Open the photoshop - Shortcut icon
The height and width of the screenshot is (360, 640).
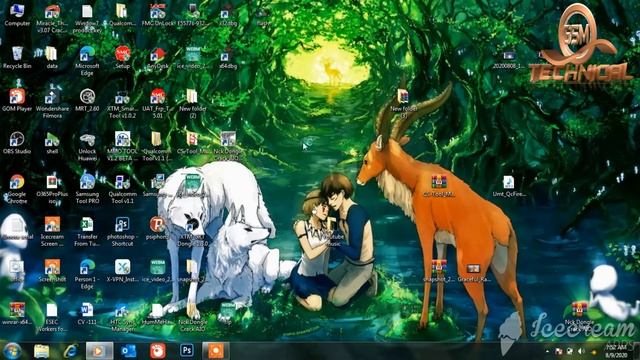pyautogui.click(x=122, y=232)
